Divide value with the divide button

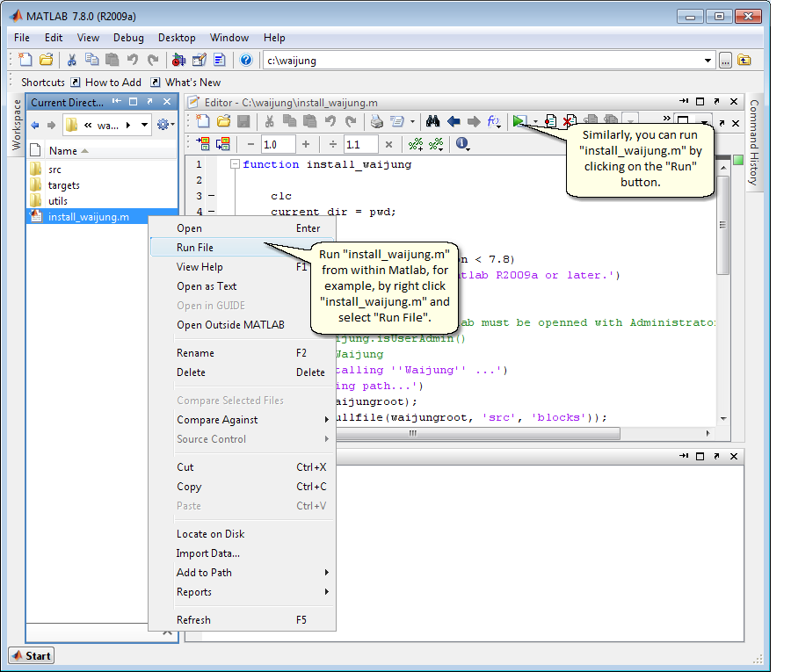(x=333, y=144)
